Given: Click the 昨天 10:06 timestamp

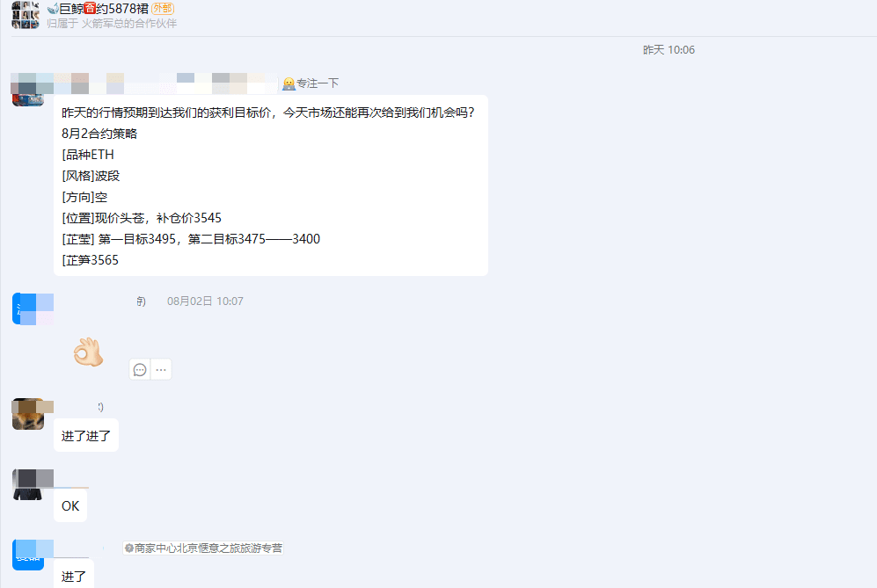Looking at the screenshot, I should pyautogui.click(x=669, y=50).
